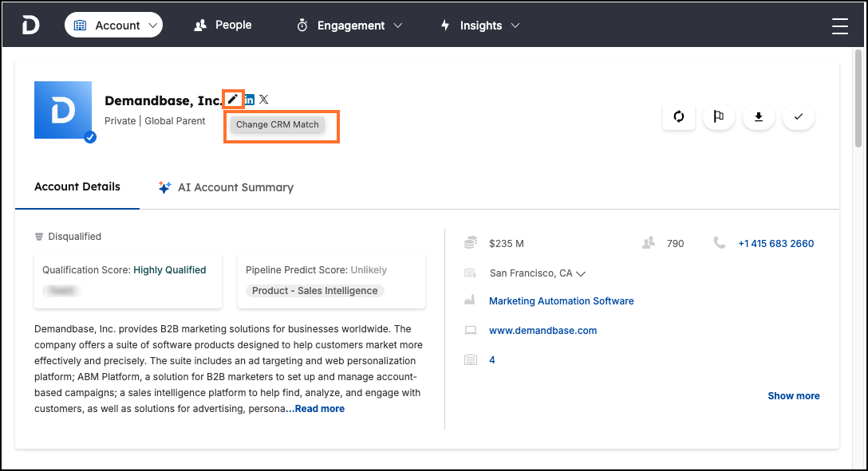
Task: Click the location building icon
Action: (470, 273)
